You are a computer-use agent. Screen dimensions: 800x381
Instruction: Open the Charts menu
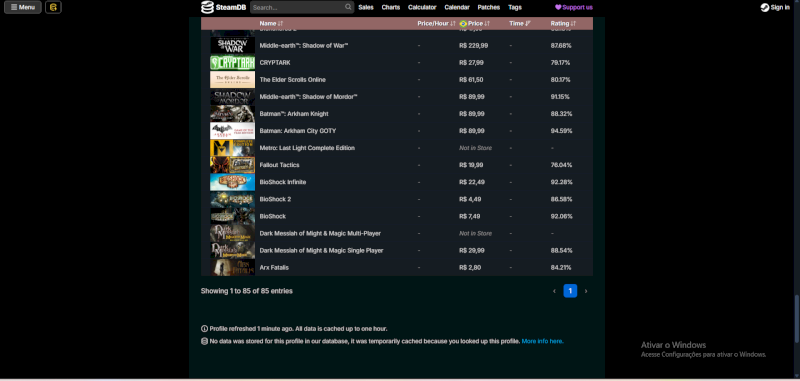point(391,7)
